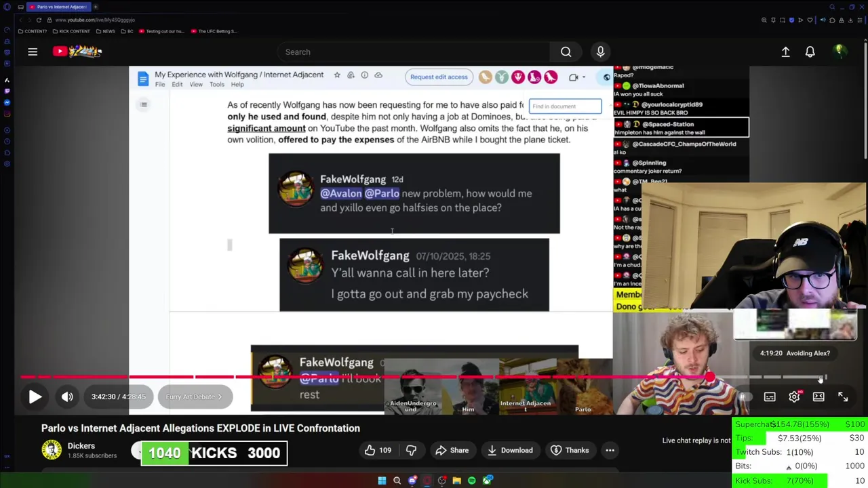Click the cloud document status icon
The image size is (868, 488).
tap(378, 75)
